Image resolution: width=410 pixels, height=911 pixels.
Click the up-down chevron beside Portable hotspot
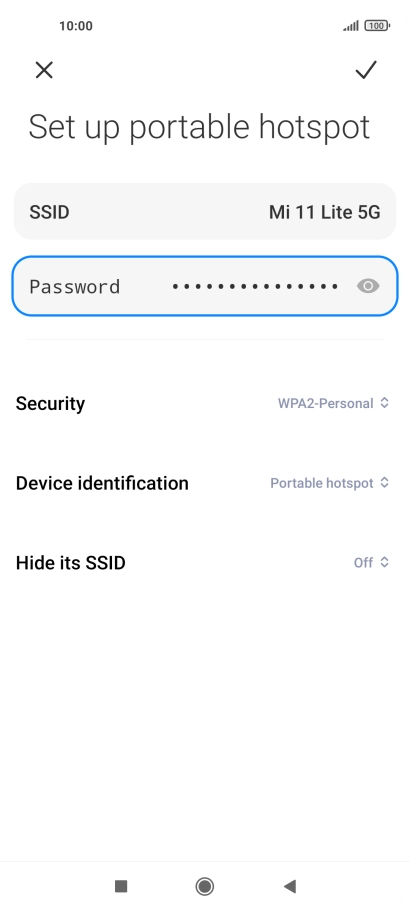point(384,483)
